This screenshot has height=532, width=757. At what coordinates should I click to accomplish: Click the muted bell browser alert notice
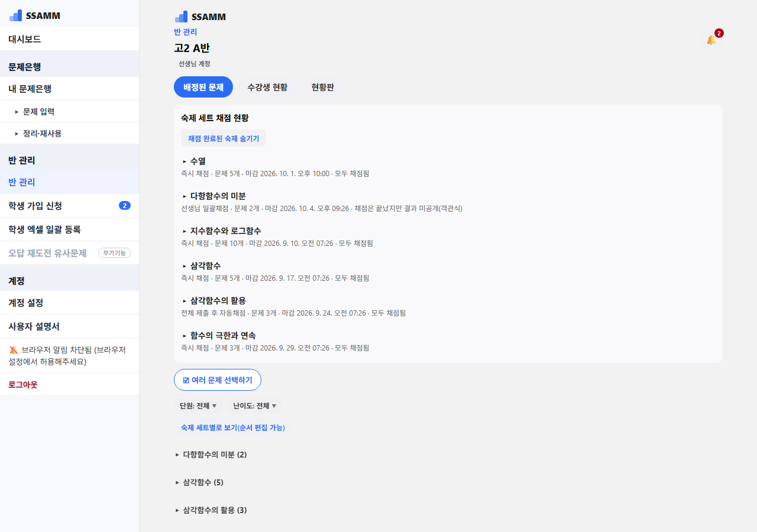tap(69, 356)
